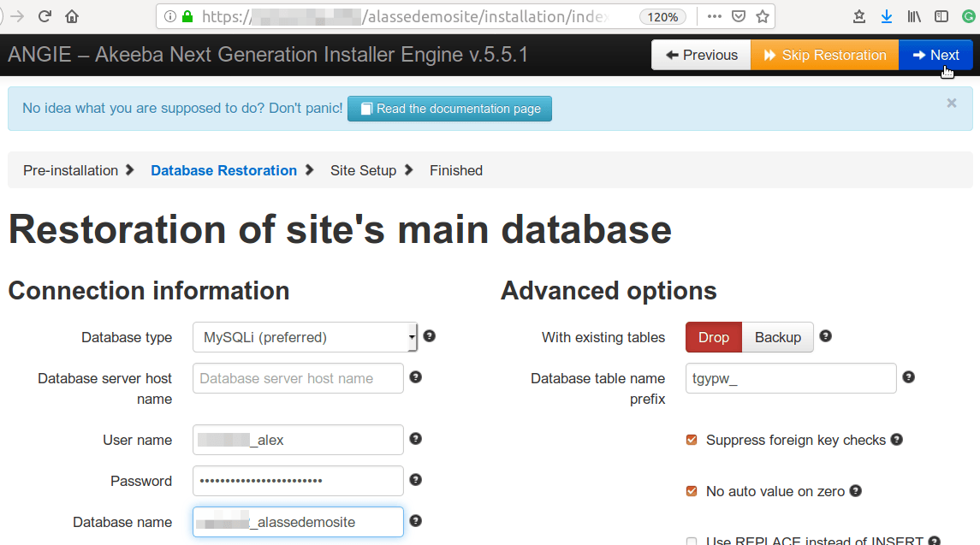Select Drop for existing tables
The image size is (980, 545).
click(x=714, y=337)
